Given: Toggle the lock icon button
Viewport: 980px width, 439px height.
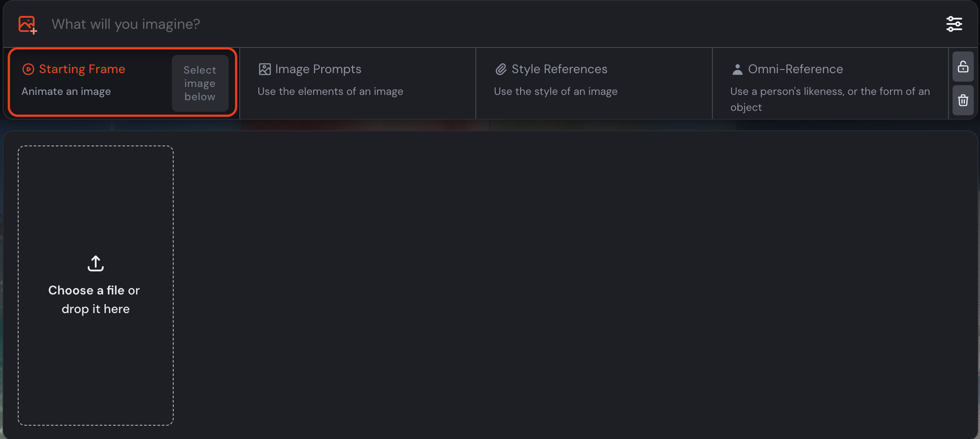Looking at the screenshot, I should pyautogui.click(x=963, y=67).
